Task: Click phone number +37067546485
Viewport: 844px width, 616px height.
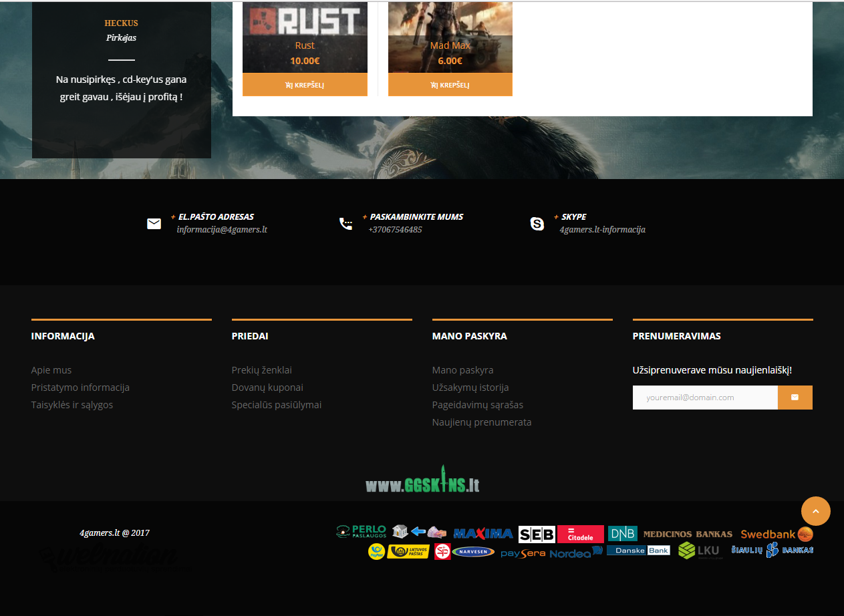Action: pos(395,230)
